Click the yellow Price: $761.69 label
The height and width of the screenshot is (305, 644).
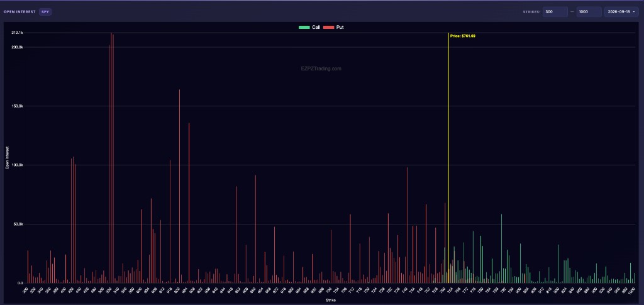coord(462,36)
